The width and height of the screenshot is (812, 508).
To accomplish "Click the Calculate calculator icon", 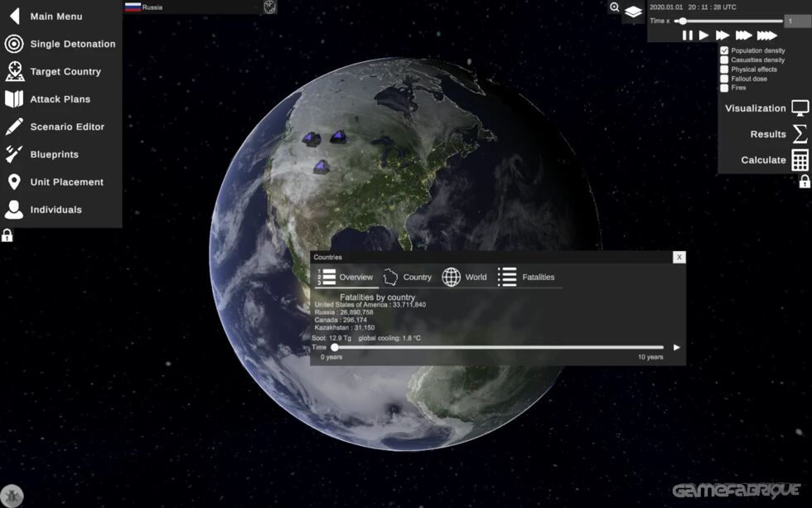I will [x=800, y=160].
